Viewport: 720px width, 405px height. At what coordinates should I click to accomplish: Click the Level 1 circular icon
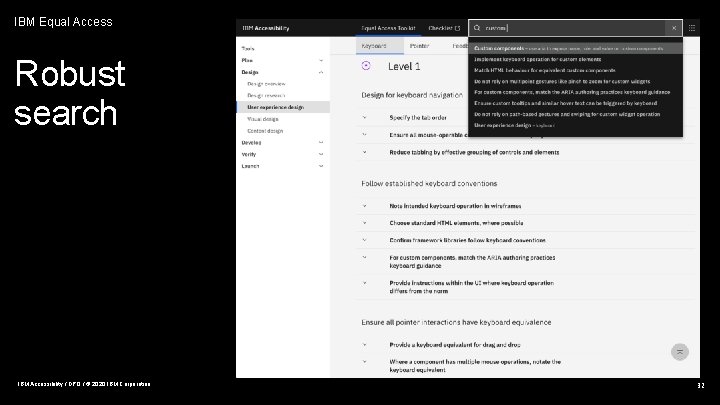click(366, 66)
